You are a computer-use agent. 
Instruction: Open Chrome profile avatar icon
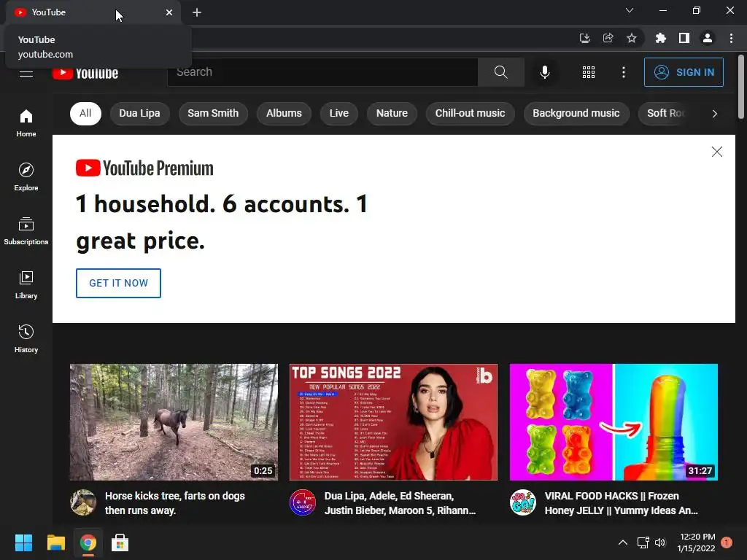[708, 38]
